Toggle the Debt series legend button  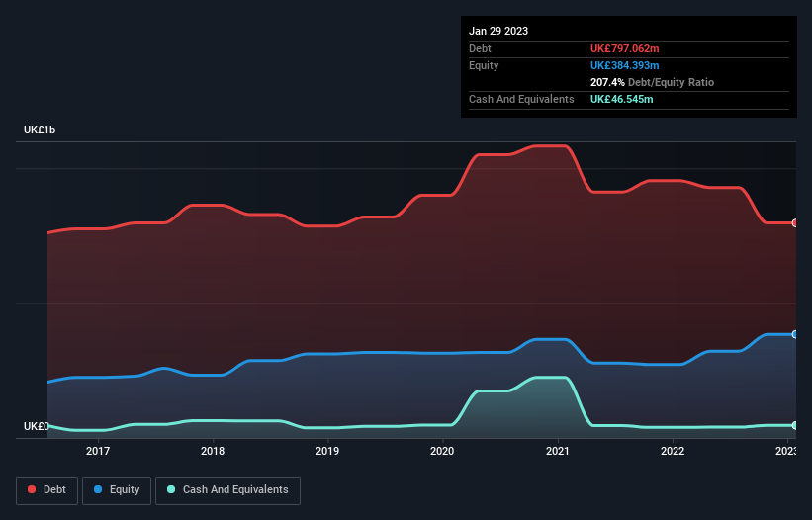click(x=46, y=490)
